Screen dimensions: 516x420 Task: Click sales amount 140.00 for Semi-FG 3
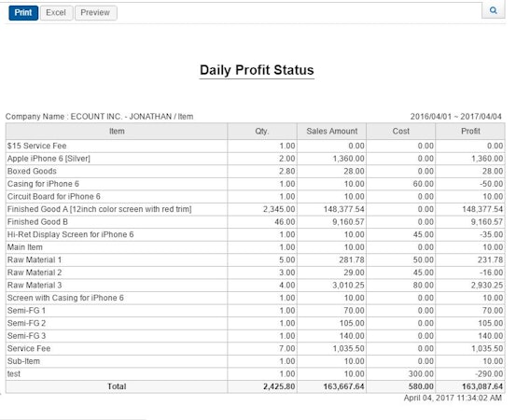pyautogui.click(x=352, y=336)
